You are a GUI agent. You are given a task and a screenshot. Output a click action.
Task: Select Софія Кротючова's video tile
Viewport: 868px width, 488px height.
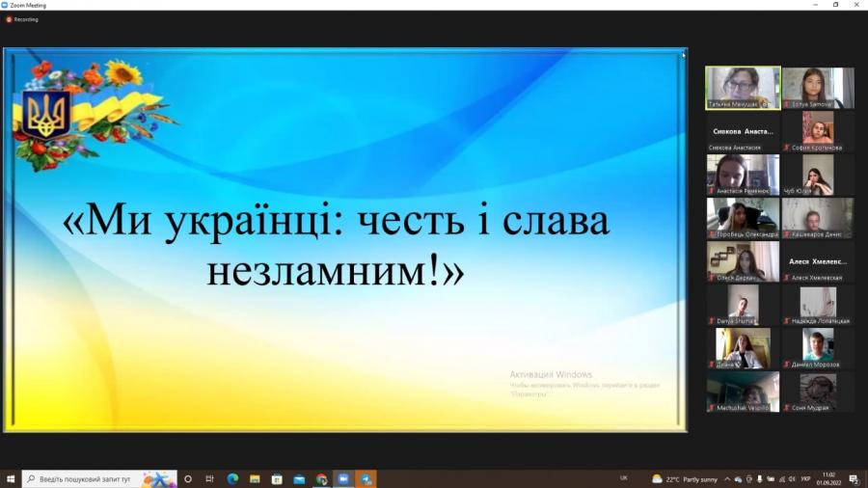(x=817, y=131)
